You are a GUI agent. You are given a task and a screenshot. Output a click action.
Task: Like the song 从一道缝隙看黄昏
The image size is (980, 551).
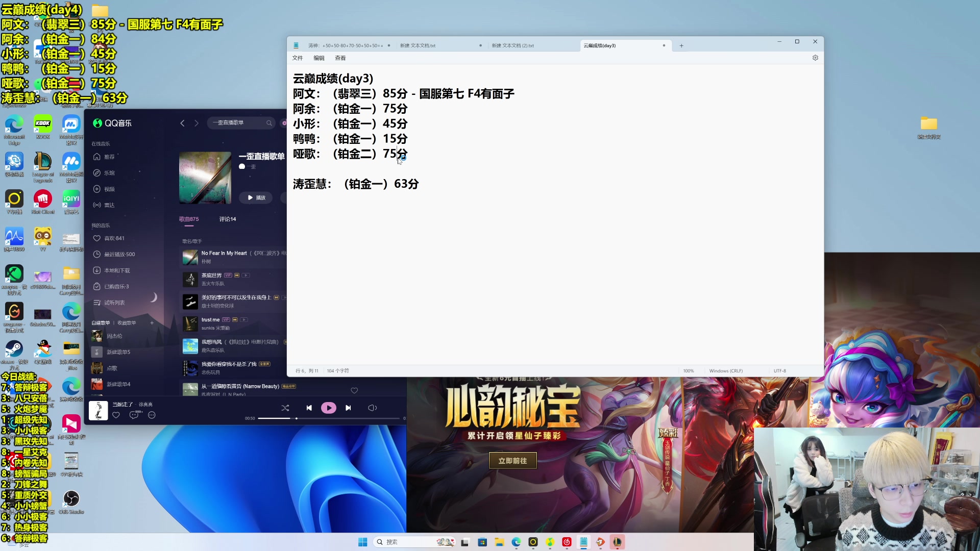(x=354, y=390)
